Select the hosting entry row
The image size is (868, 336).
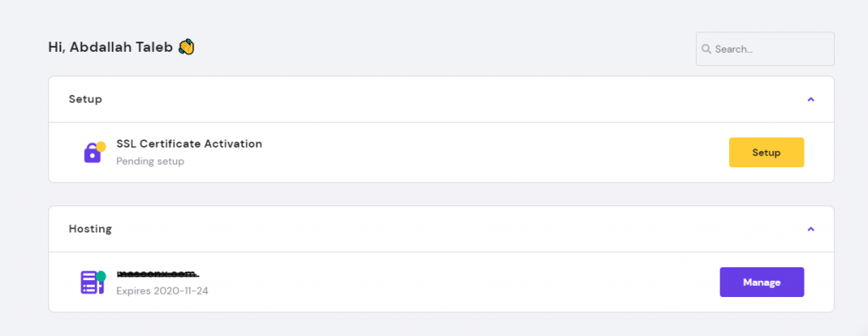(441, 283)
